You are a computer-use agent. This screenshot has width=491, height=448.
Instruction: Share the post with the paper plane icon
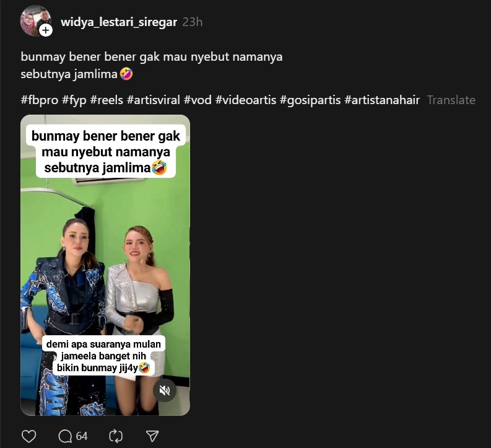point(152,436)
